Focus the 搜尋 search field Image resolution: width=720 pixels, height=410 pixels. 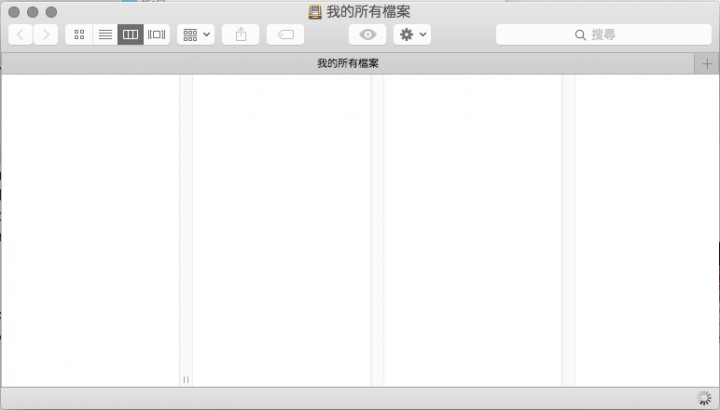pyautogui.click(x=603, y=34)
